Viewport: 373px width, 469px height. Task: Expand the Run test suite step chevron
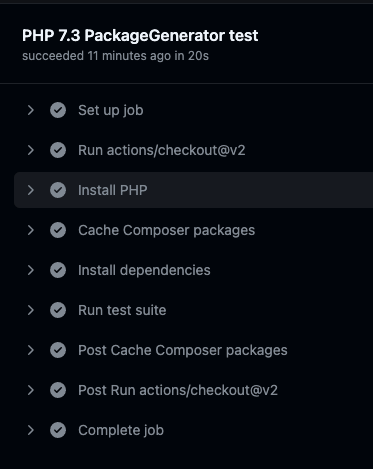tap(31, 310)
